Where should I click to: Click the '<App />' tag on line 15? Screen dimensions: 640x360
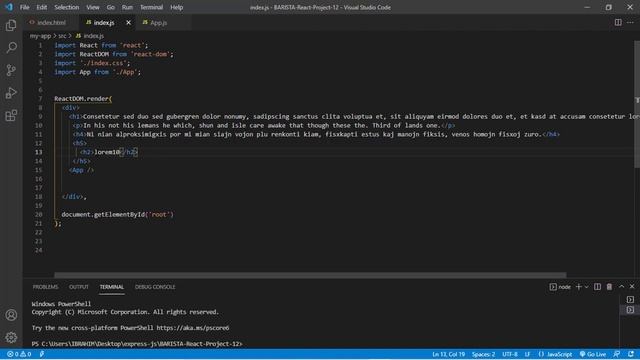pos(81,170)
